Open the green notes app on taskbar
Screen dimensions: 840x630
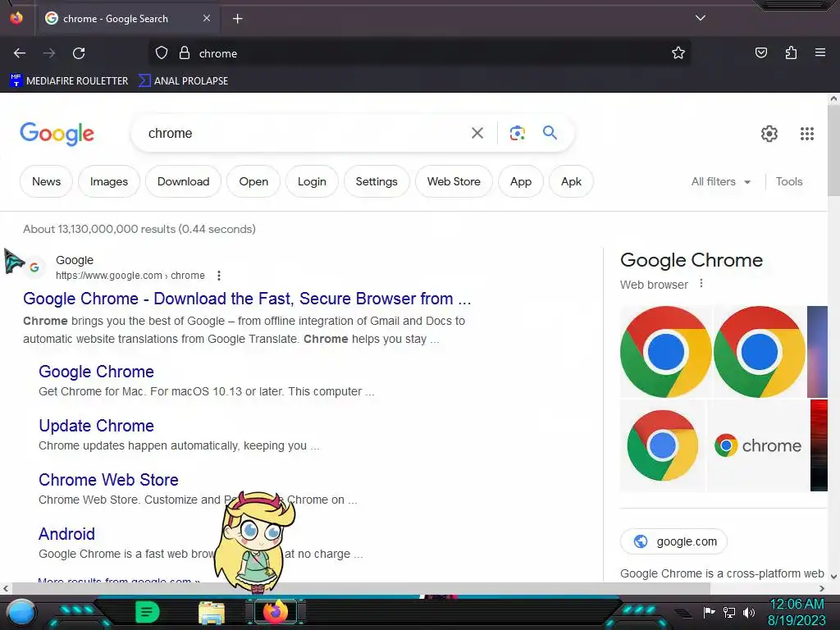tap(148, 612)
